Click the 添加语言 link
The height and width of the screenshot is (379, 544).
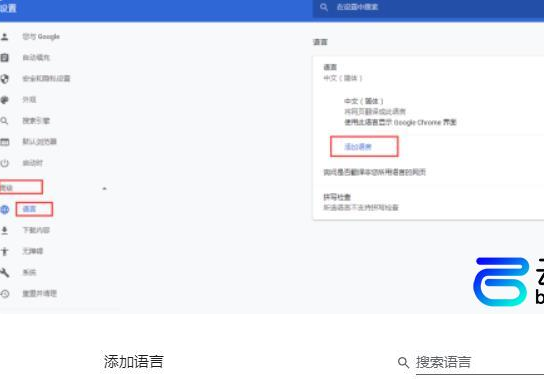coord(358,146)
